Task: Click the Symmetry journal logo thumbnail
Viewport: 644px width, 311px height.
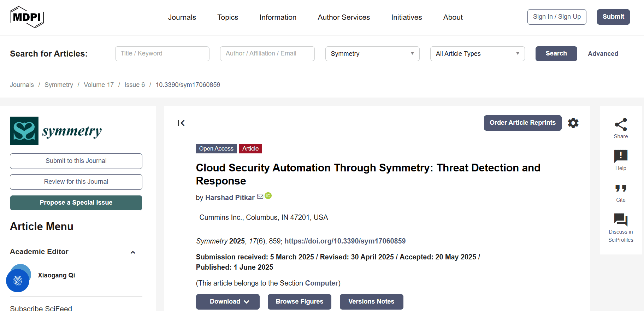Action: click(x=24, y=131)
